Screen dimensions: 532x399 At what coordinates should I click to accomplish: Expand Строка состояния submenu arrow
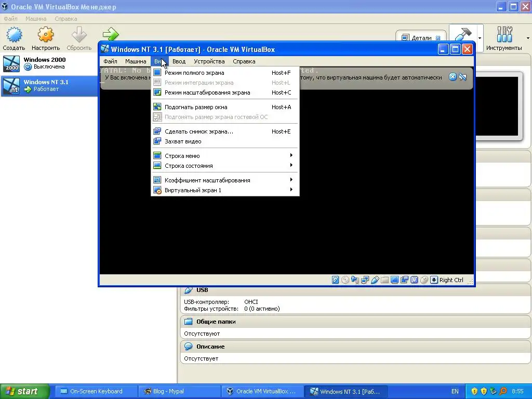click(291, 165)
